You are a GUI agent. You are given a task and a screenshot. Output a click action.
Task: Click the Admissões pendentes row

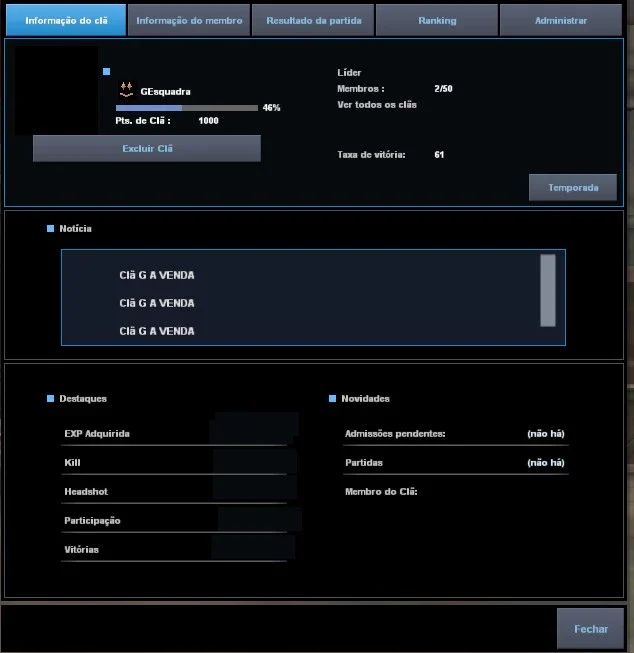(x=455, y=434)
